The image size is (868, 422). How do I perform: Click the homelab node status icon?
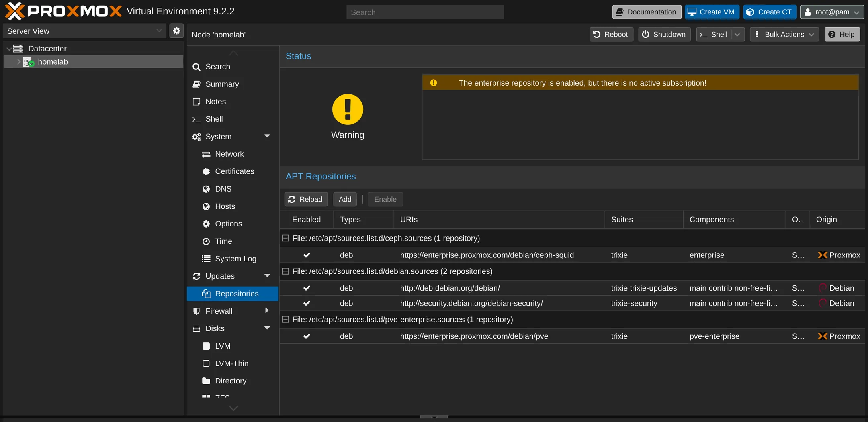click(x=28, y=62)
